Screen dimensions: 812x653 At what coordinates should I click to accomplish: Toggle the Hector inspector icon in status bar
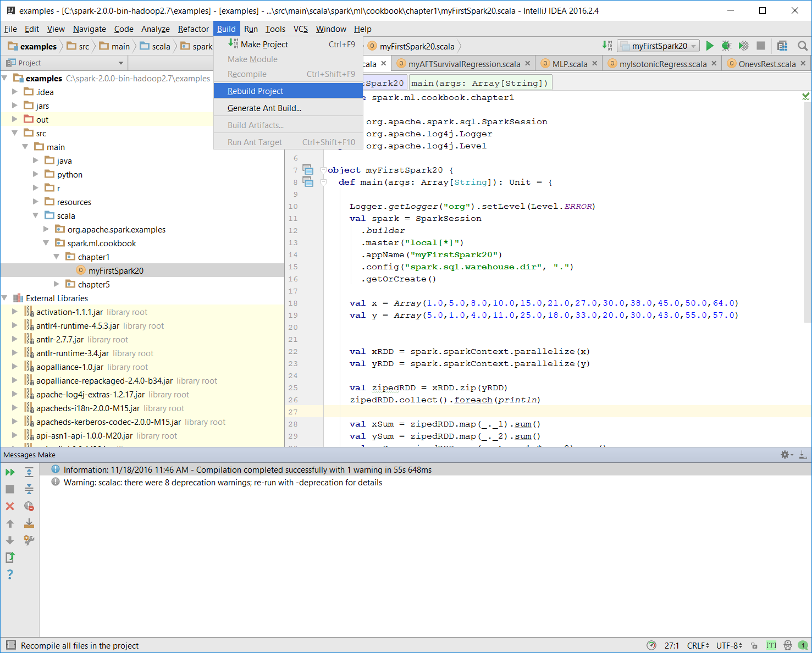[x=788, y=645]
